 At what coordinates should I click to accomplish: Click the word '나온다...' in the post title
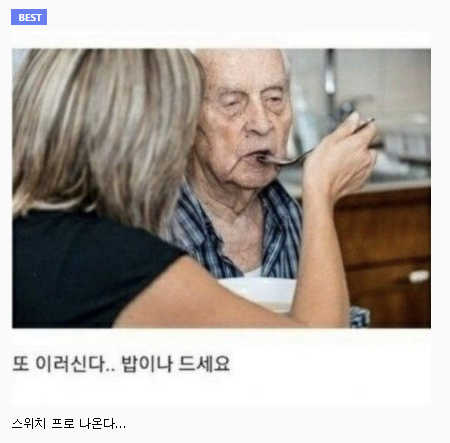[x=102, y=423]
